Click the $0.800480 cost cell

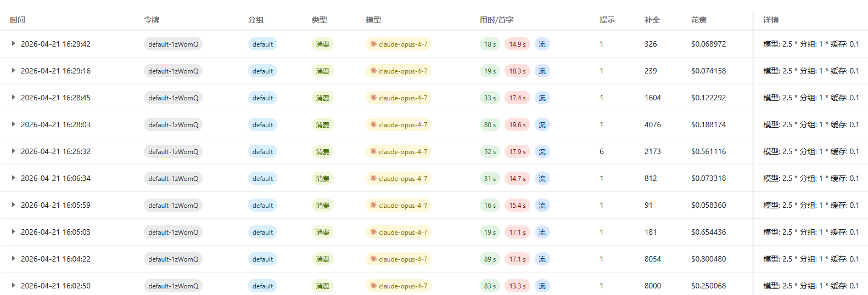click(x=708, y=259)
